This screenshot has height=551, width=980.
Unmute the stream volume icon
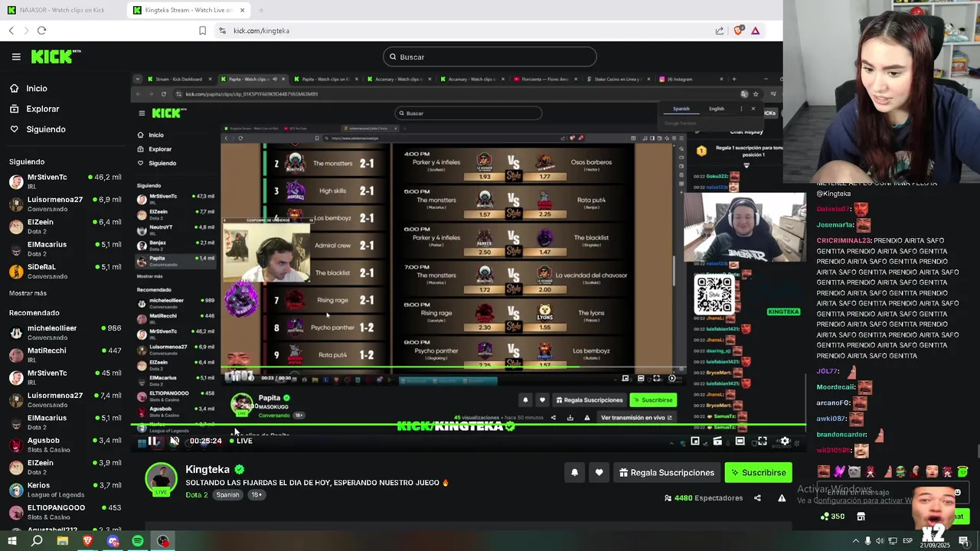pos(175,441)
